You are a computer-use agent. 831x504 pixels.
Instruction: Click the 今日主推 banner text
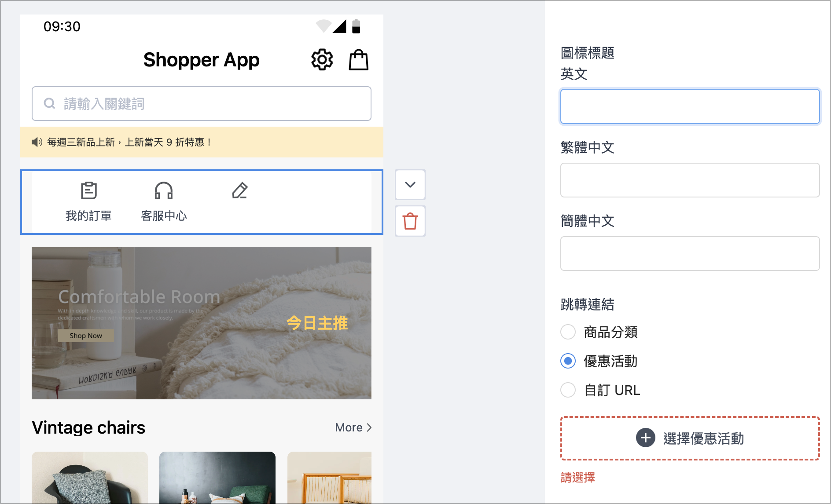pyautogui.click(x=317, y=323)
